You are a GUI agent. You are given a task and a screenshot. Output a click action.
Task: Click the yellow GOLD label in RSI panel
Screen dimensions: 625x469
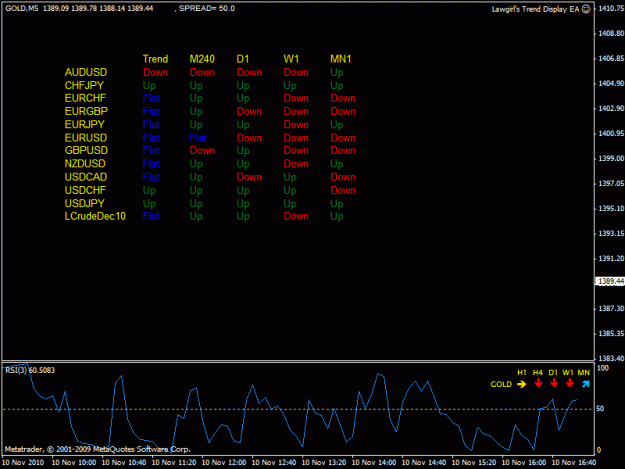[x=501, y=384]
